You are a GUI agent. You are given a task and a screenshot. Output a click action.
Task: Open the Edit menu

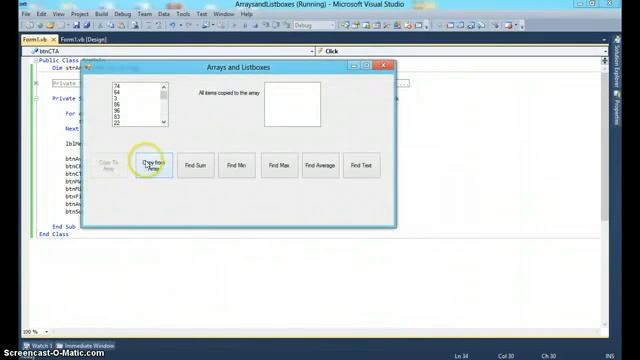point(41,14)
